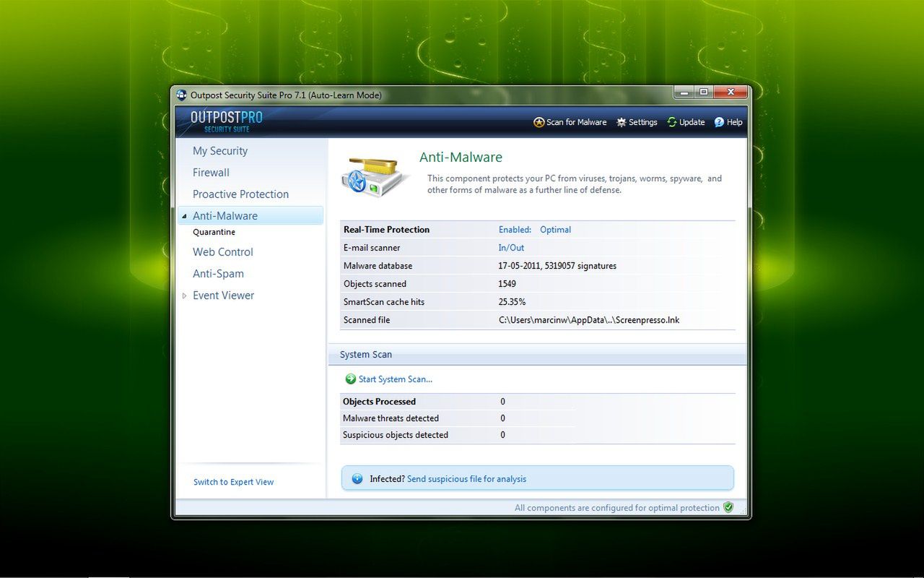Image resolution: width=924 pixels, height=578 pixels.
Task: Click the green shield status icon
Action: 728,507
